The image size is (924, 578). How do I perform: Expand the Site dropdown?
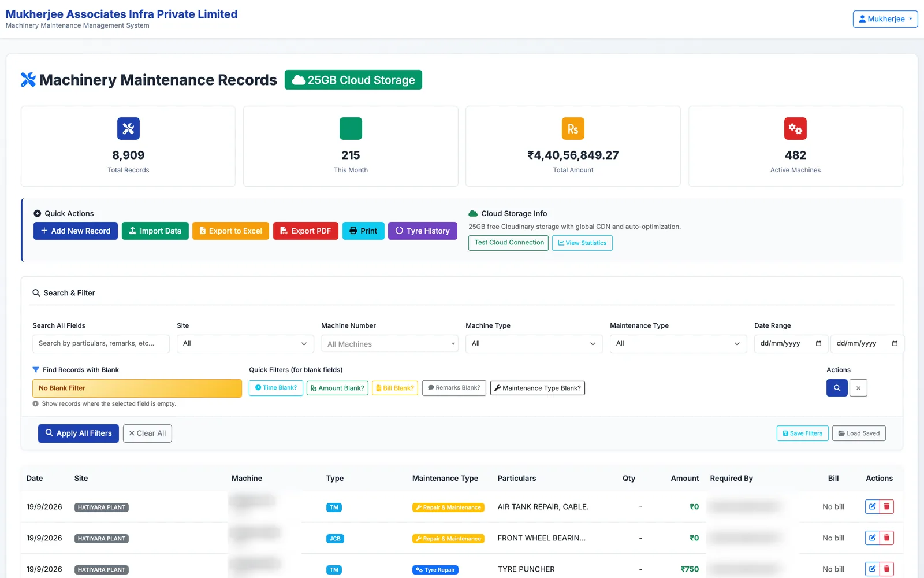[x=245, y=343]
